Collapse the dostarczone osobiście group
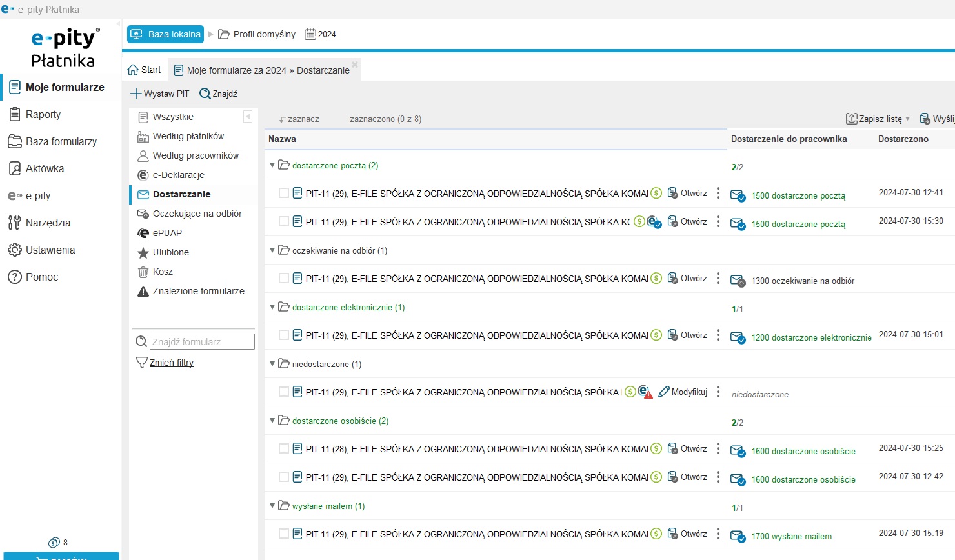The width and height of the screenshot is (955, 560). coord(272,421)
